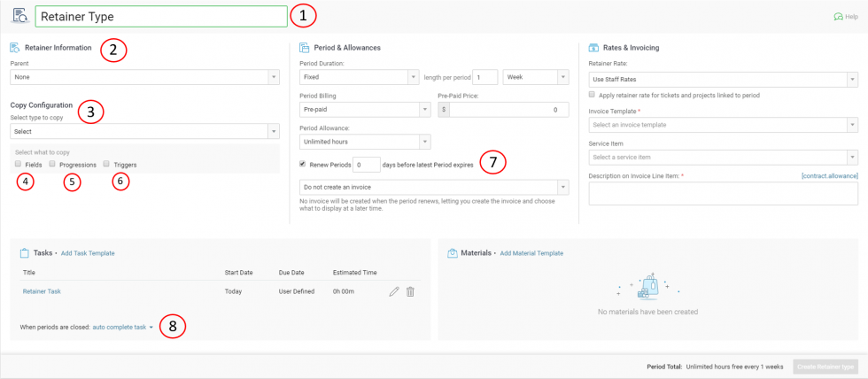Expand the Retainer Rate dropdown
Screen dimensions: 868x379
point(723,80)
